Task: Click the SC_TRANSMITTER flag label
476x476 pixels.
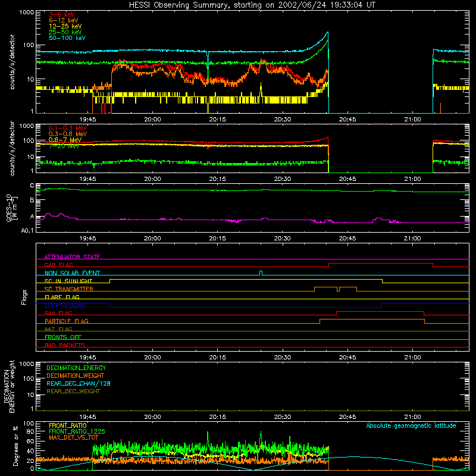Action: tap(69, 289)
